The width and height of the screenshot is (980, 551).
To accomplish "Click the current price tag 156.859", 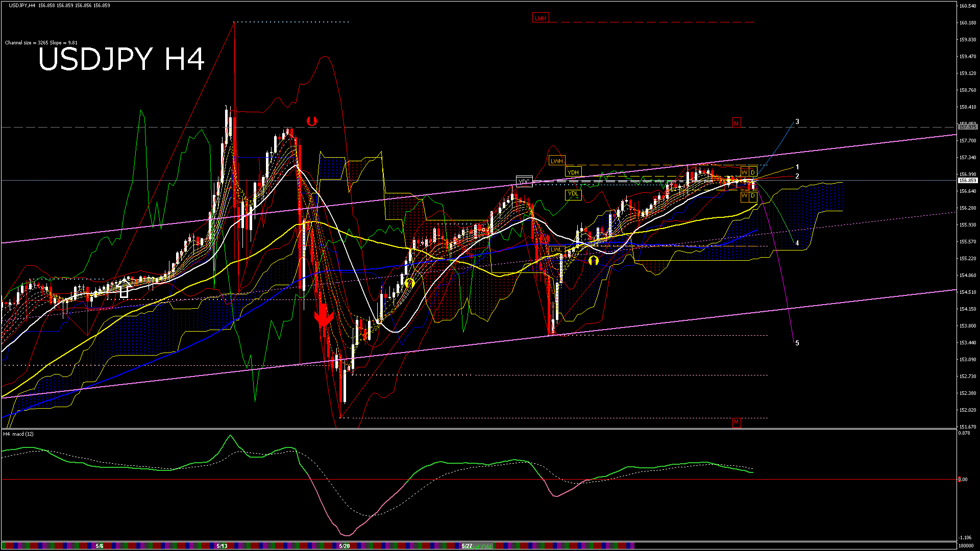I will pyautogui.click(x=968, y=181).
